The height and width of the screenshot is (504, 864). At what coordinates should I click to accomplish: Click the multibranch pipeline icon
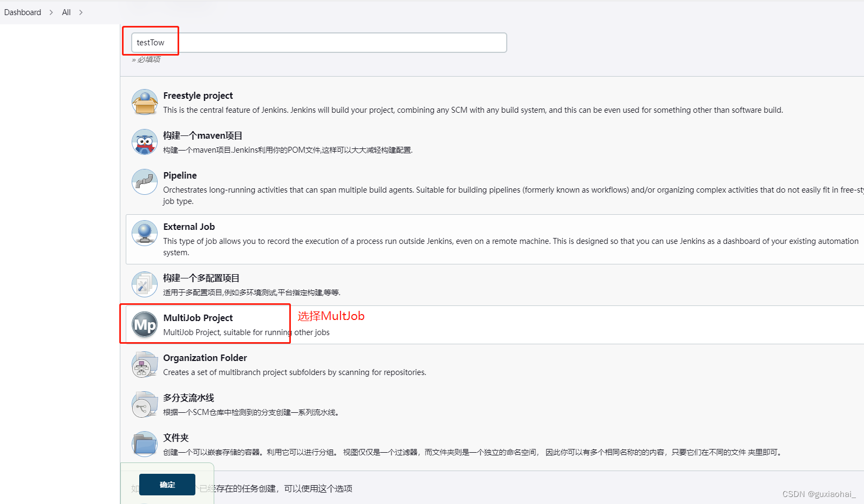pos(145,404)
